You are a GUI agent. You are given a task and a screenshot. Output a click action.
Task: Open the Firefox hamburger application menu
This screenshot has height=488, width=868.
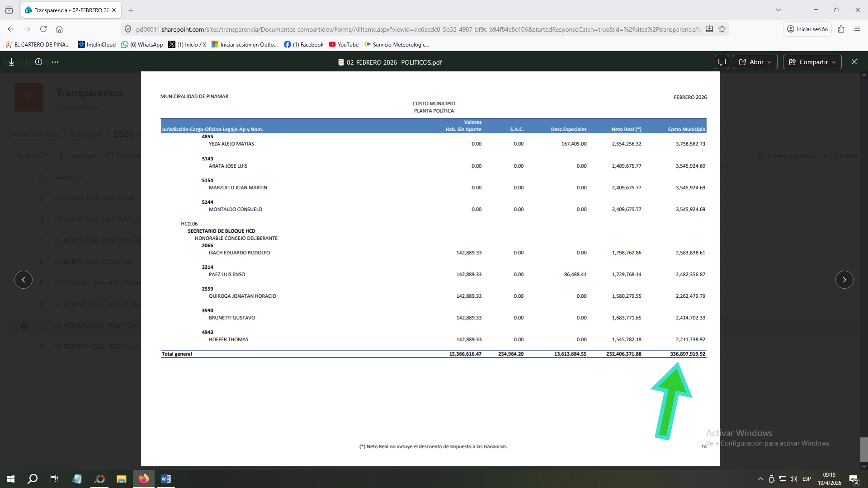coord(857,29)
